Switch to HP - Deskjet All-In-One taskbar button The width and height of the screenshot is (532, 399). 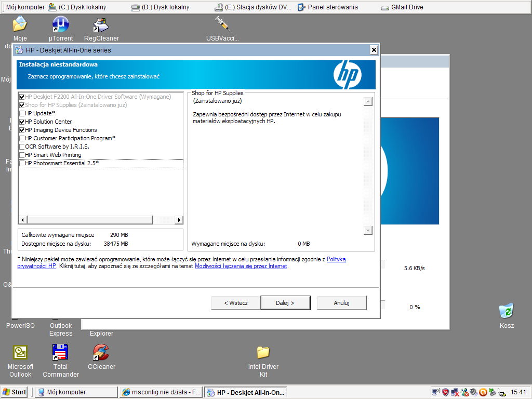pos(246,392)
